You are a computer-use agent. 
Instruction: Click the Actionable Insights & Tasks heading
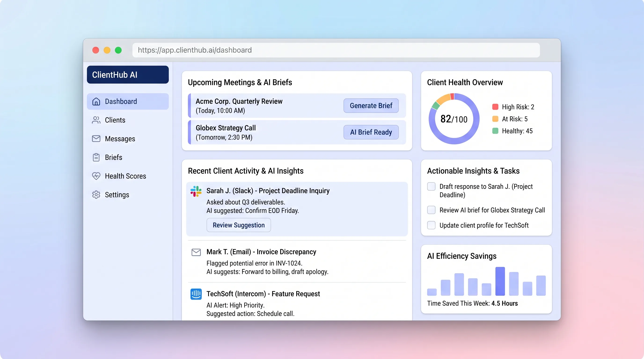click(473, 171)
